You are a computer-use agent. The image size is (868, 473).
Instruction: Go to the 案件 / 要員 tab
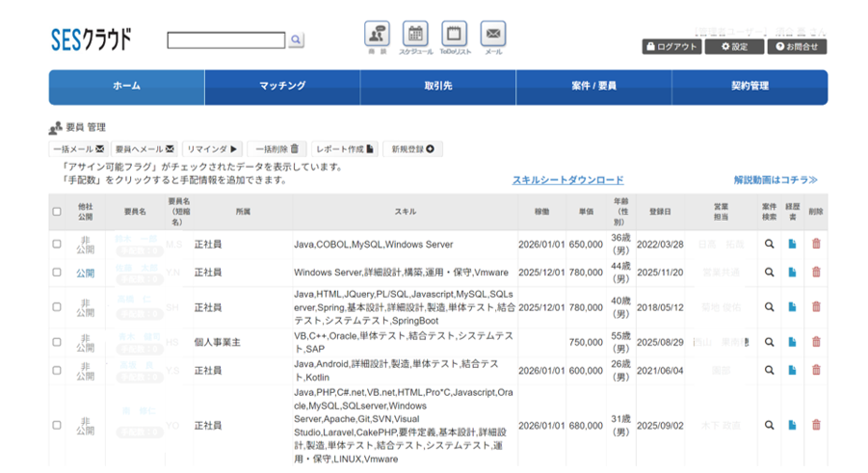pyautogui.click(x=593, y=87)
